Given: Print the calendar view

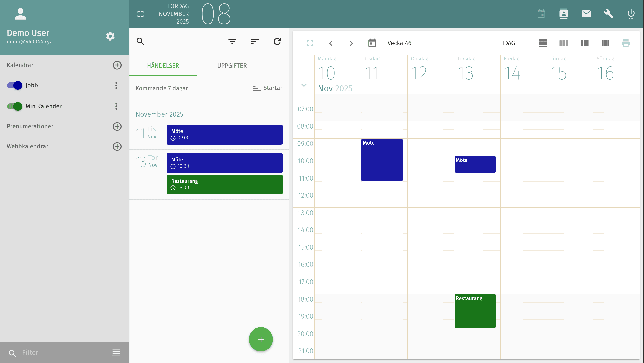Looking at the screenshot, I should click(x=626, y=43).
